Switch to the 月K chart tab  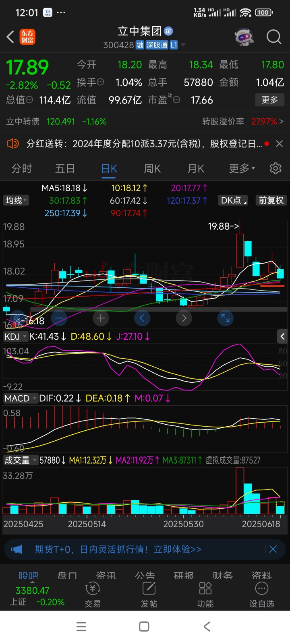click(196, 169)
